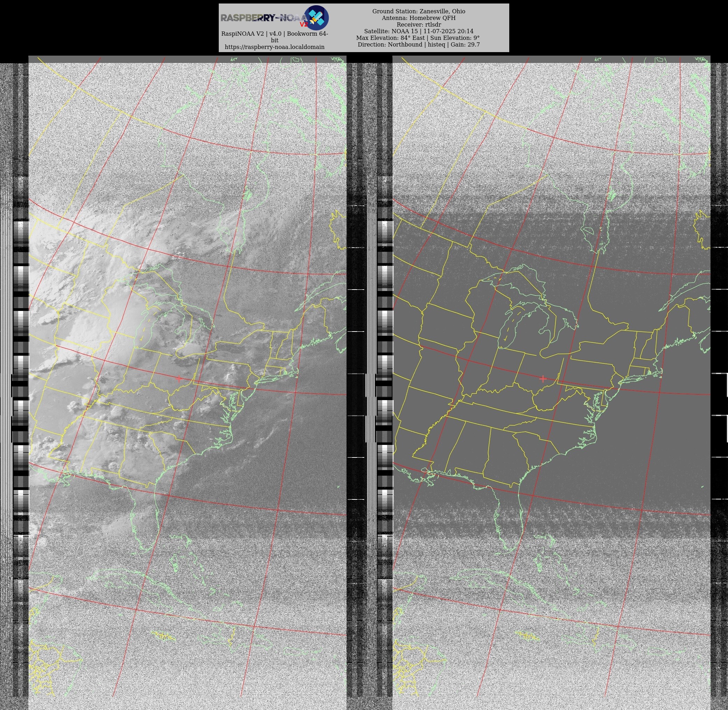Click the red ground station cross on left map
This screenshot has width=728, height=710.
[179, 379]
